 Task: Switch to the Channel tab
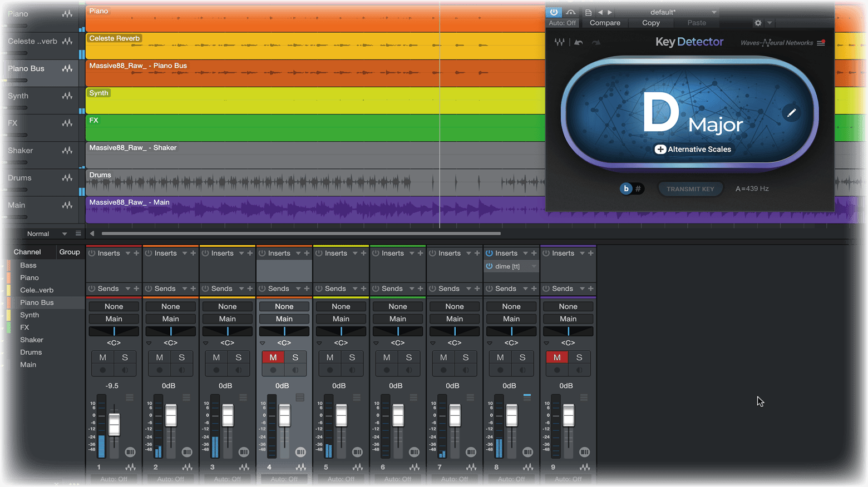(x=27, y=252)
